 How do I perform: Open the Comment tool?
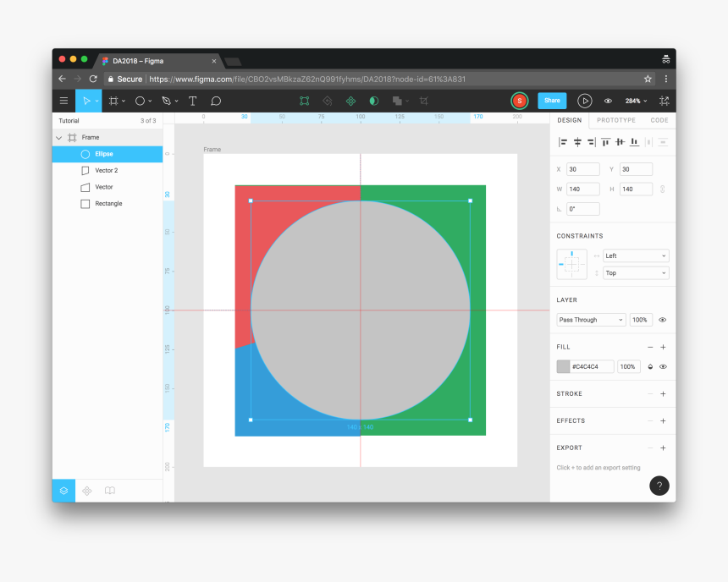pyautogui.click(x=216, y=101)
